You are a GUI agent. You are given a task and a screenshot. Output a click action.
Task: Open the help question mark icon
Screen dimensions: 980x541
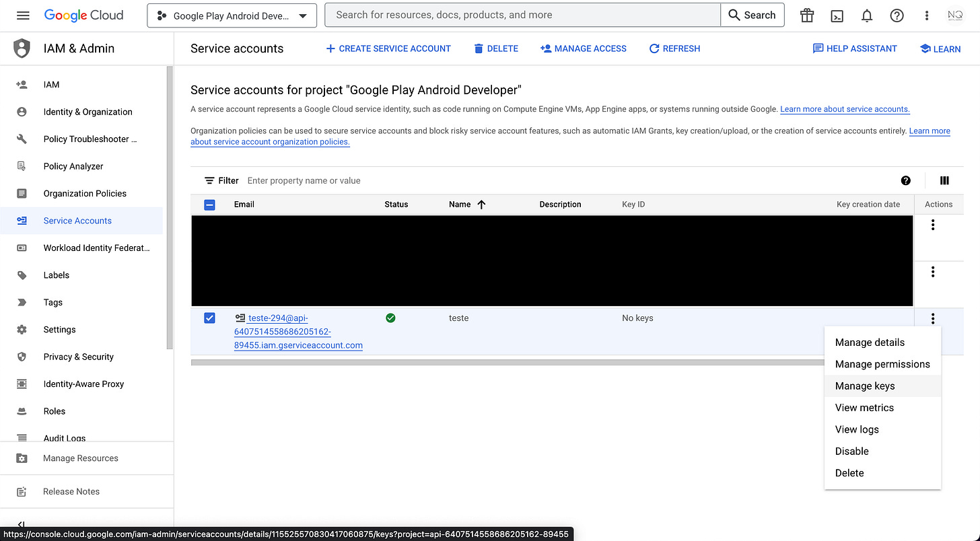click(897, 15)
